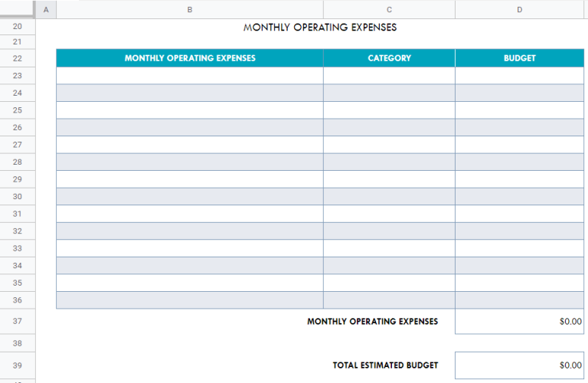
Task: Click expense name cell in row 30
Action: 190,197
